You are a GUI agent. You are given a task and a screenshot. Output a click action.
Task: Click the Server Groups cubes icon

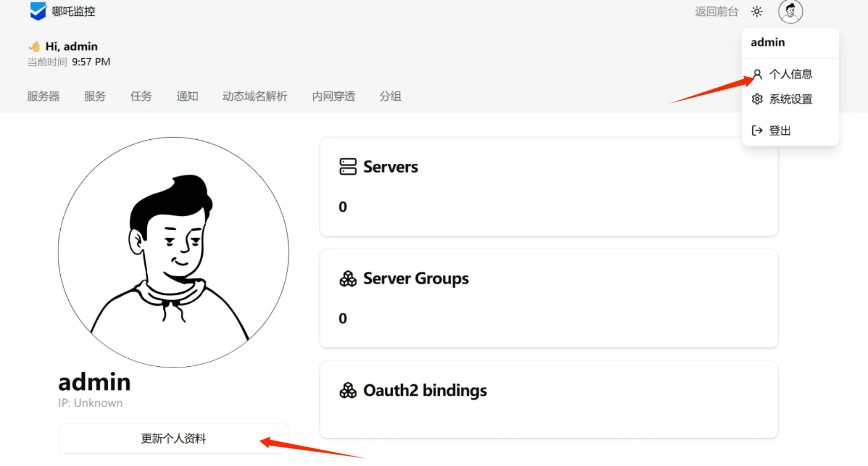[348, 279]
